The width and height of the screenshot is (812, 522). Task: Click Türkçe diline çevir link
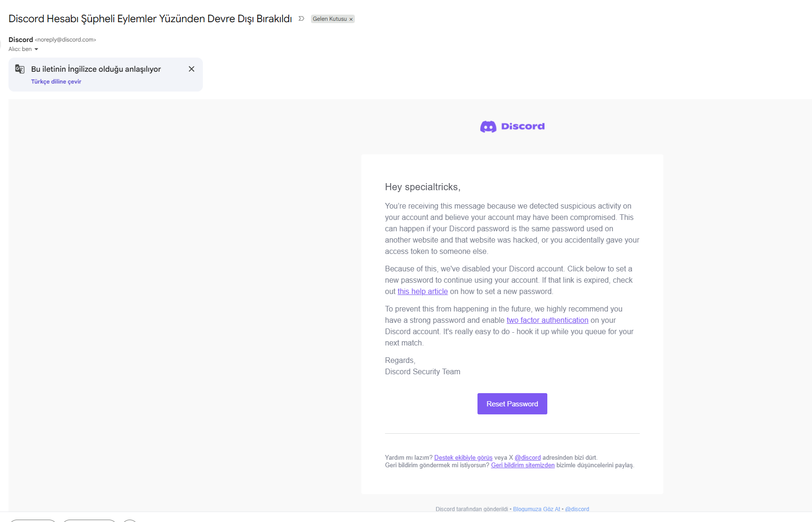coord(56,82)
